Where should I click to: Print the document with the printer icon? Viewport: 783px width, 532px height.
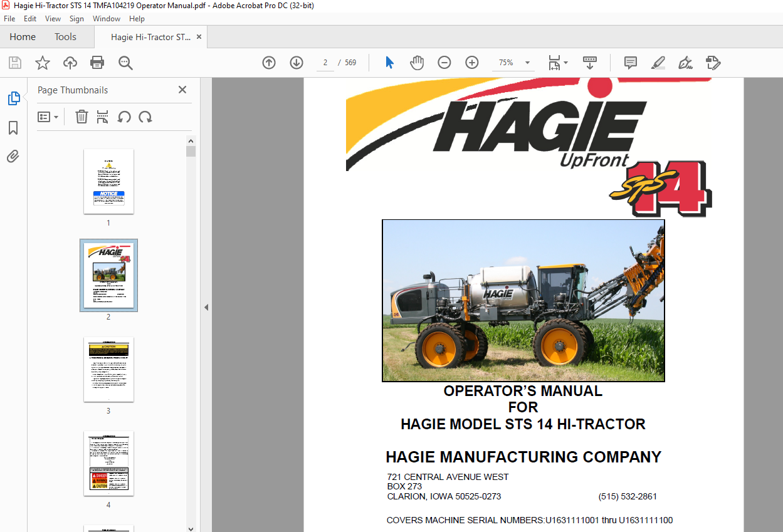pyautogui.click(x=97, y=63)
